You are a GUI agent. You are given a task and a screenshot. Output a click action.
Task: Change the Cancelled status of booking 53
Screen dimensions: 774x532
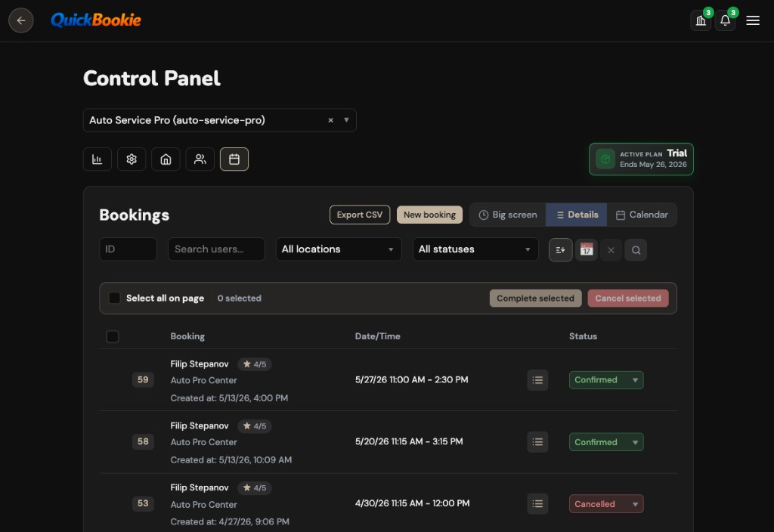pyautogui.click(x=606, y=504)
